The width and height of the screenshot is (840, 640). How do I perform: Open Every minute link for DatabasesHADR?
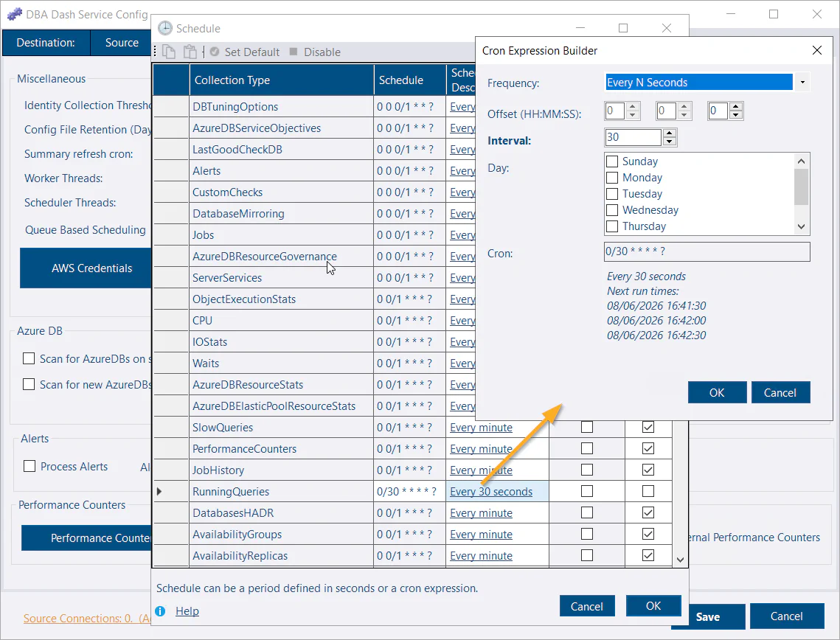click(x=481, y=513)
